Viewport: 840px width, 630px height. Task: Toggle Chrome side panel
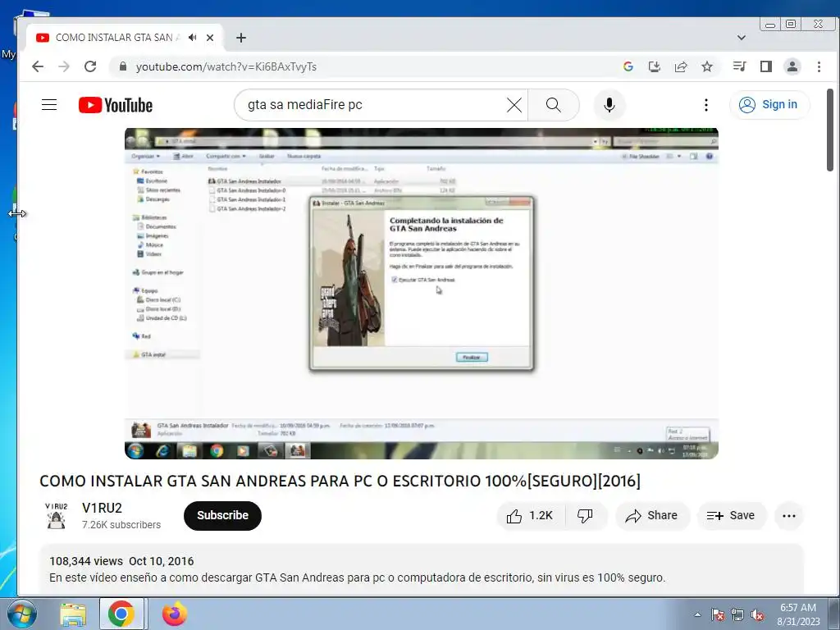[x=766, y=66]
